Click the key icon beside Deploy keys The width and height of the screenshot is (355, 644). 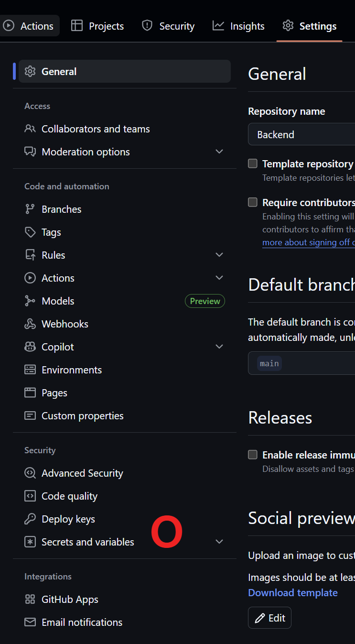[30, 519]
